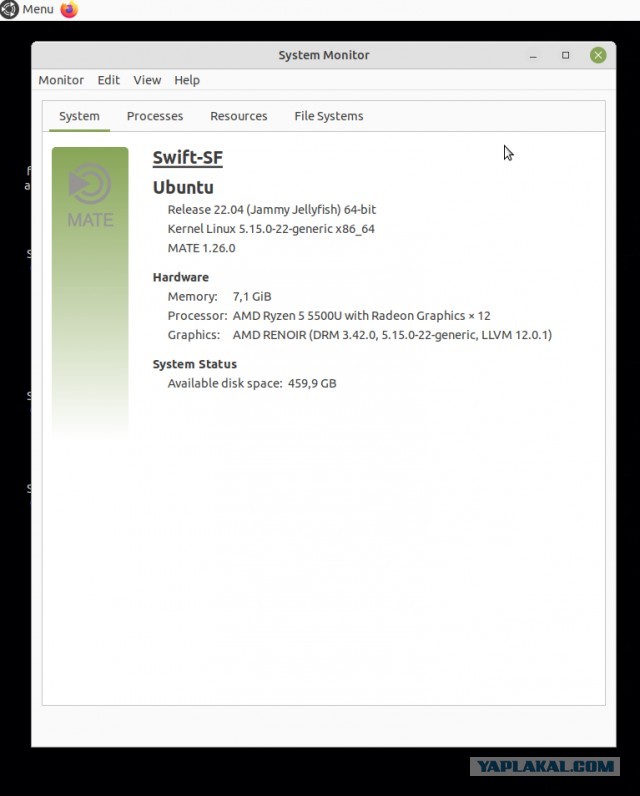The height and width of the screenshot is (796, 640).
Task: Click the System Status heading
Action: coord(195,364)
